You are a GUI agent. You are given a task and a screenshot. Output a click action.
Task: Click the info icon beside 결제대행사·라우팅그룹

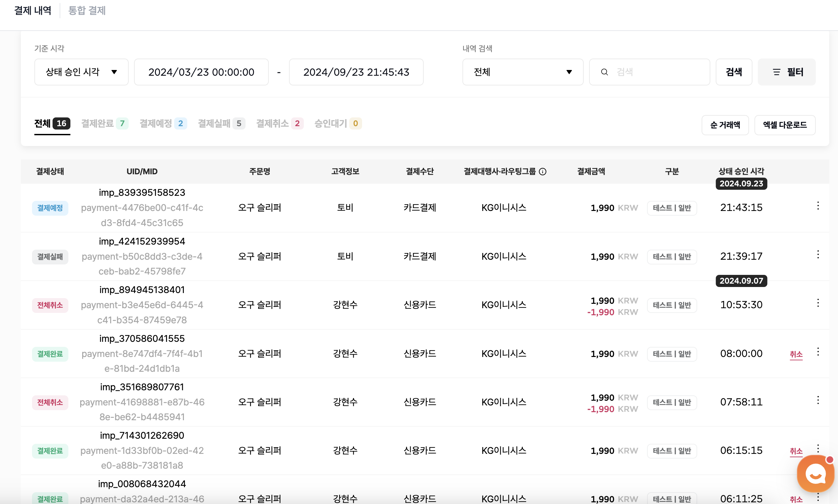pos(543,172)
